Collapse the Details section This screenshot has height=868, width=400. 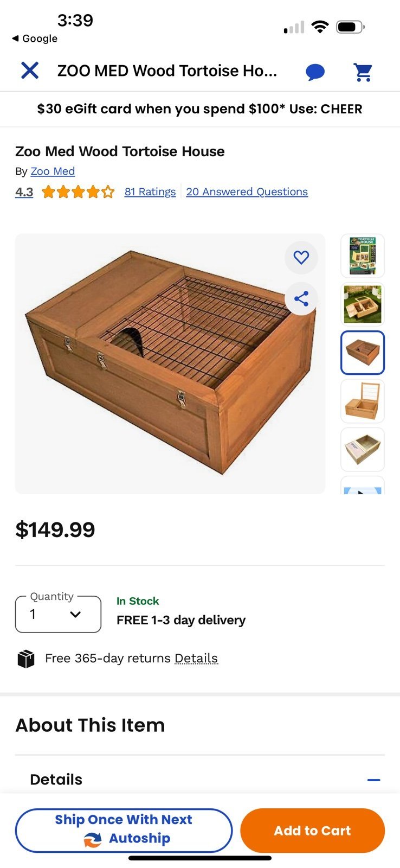[373, 780]
